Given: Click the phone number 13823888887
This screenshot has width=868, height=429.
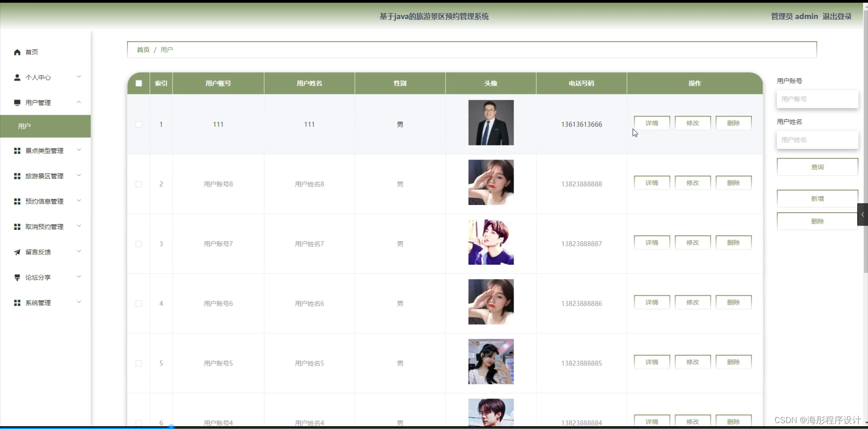Looking at the screenshot, I should [x=581, y=244].
